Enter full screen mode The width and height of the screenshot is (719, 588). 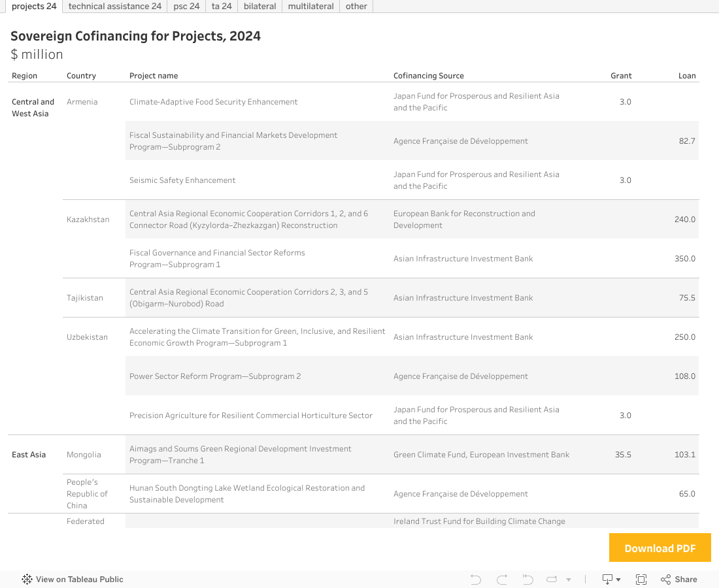tap(641, 580)
